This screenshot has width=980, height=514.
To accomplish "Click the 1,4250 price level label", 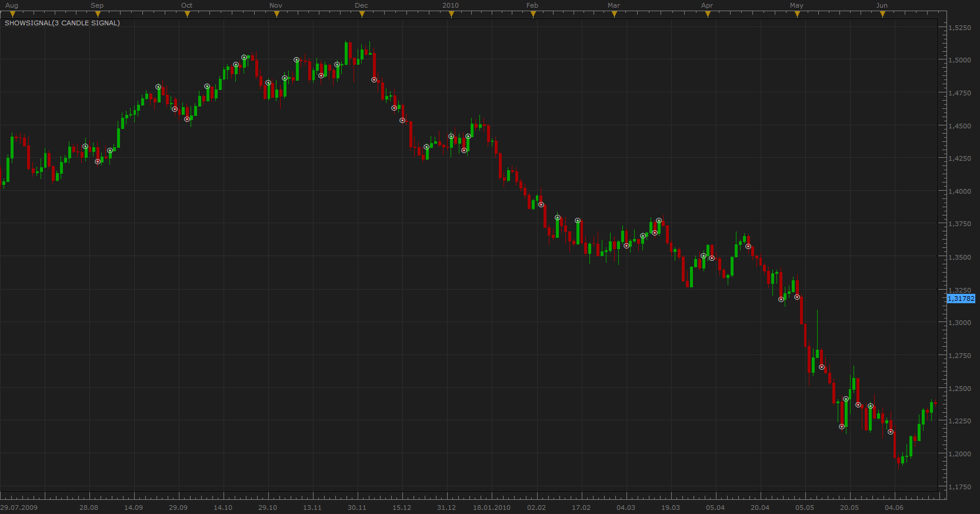I will 959,158.
